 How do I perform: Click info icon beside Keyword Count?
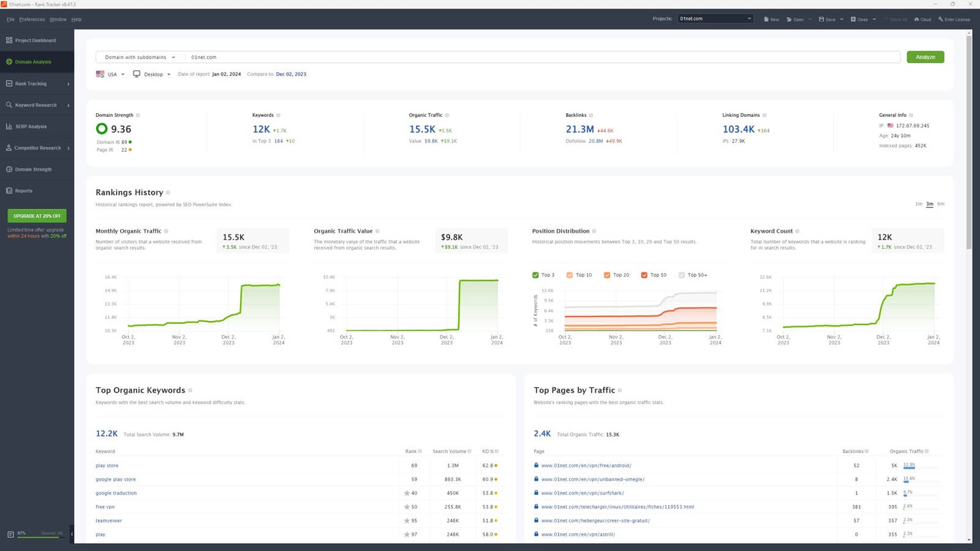[797, 231]
